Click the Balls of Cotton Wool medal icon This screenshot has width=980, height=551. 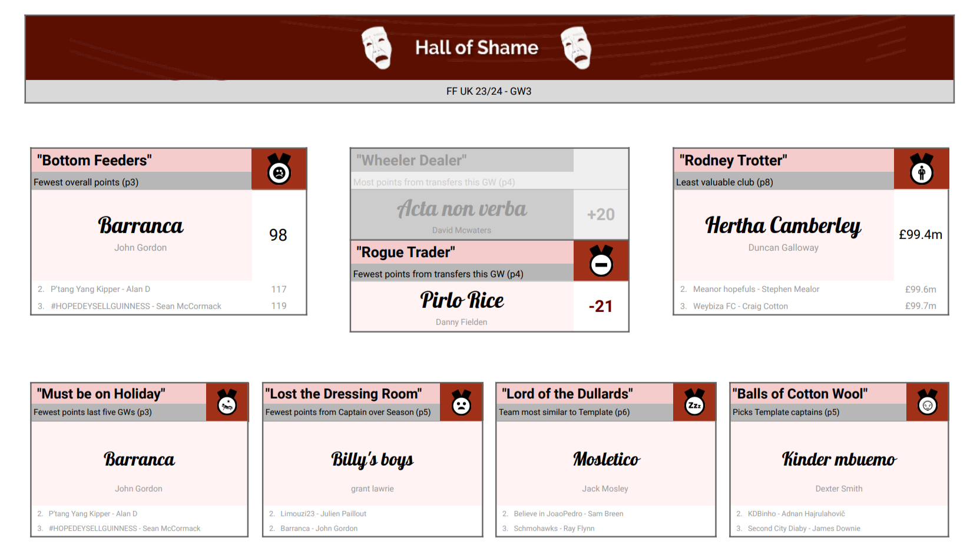coord(927,402)
